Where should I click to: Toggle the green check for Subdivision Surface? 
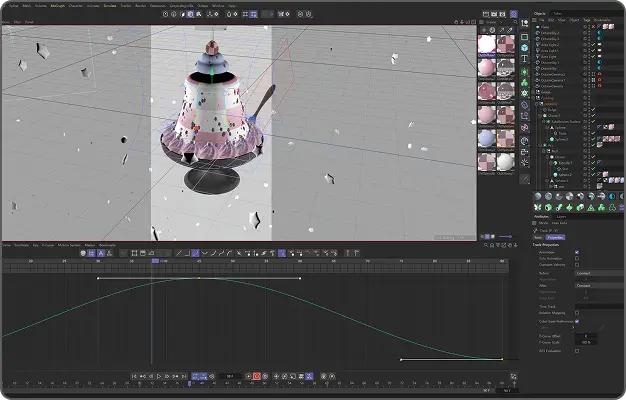[593, 121]
